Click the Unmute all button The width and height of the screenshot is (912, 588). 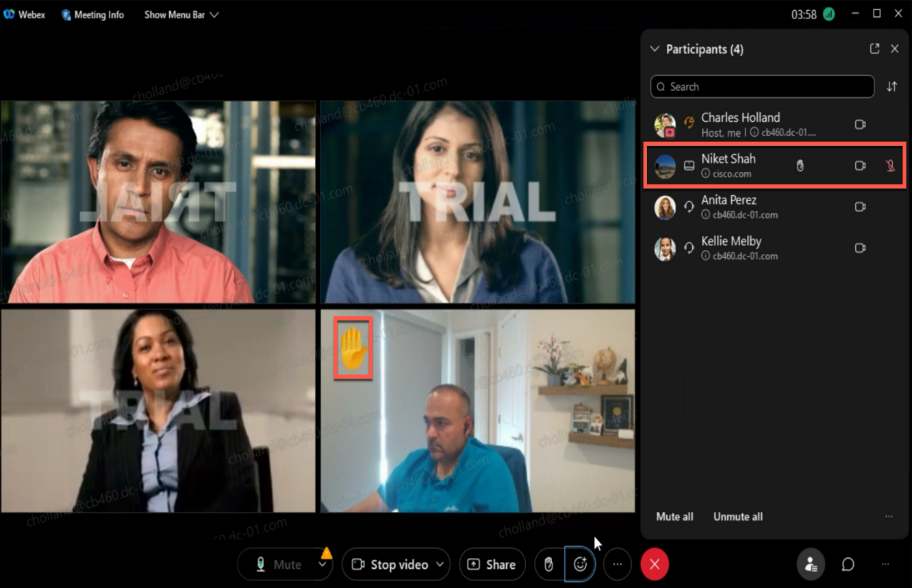737,517
